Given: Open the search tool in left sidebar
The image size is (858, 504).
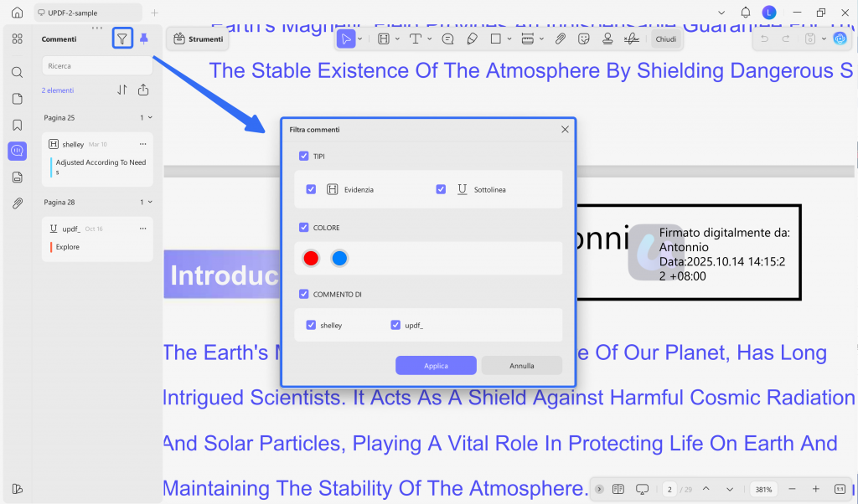Looking at the screenshot, I should (17, 72).
